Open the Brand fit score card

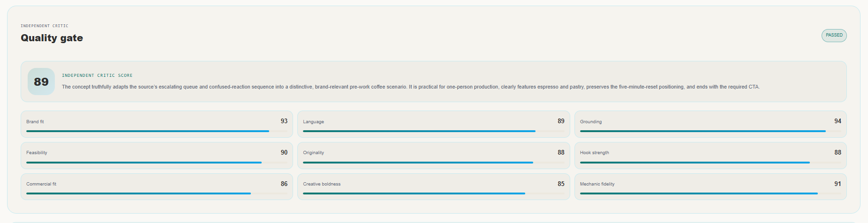coord(157,124)
